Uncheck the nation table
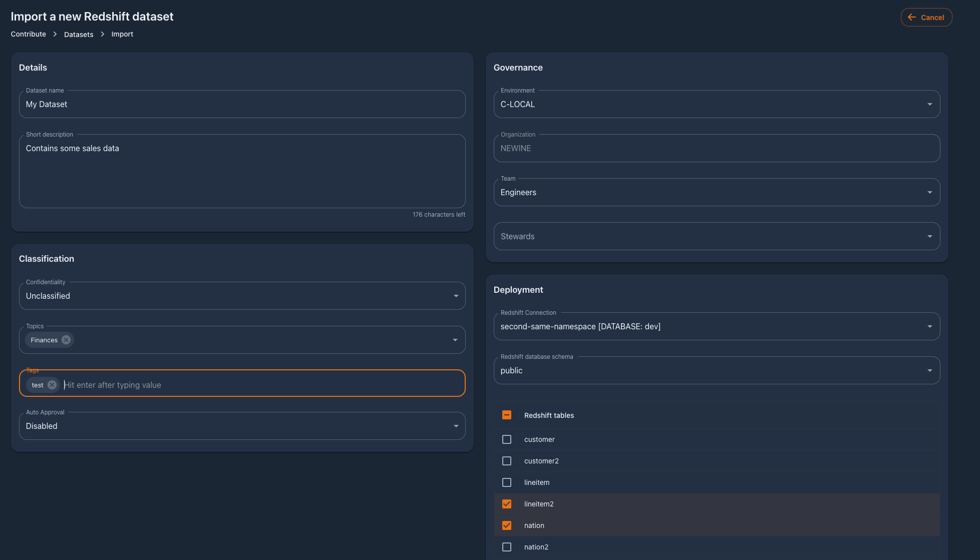980x560 pixels. [507, 525]
